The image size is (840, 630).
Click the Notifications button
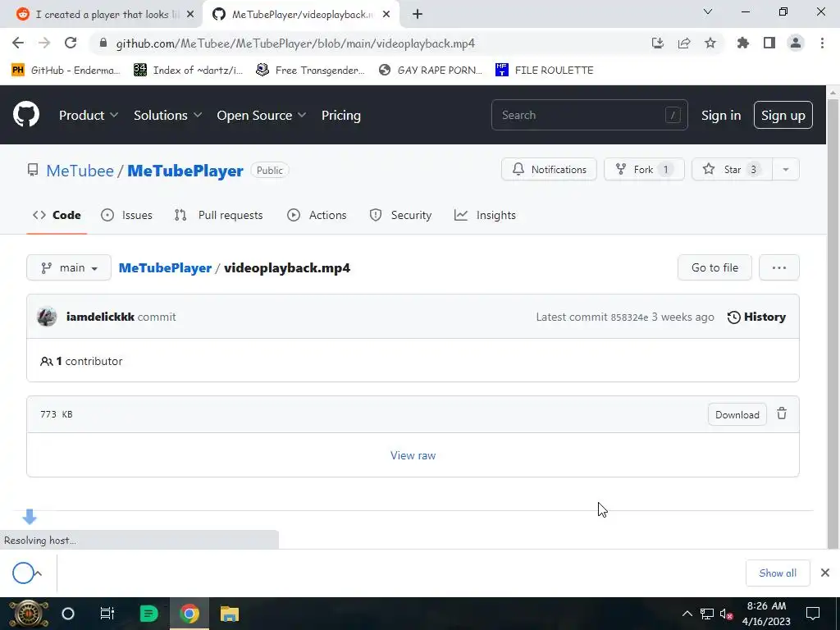pyautogui.click(x=549, y=169)
